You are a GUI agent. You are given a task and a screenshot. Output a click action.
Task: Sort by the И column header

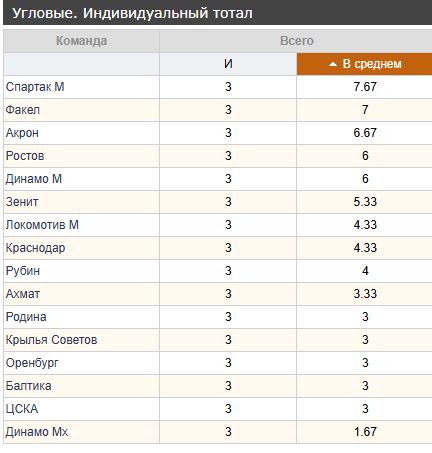(228, 64)
